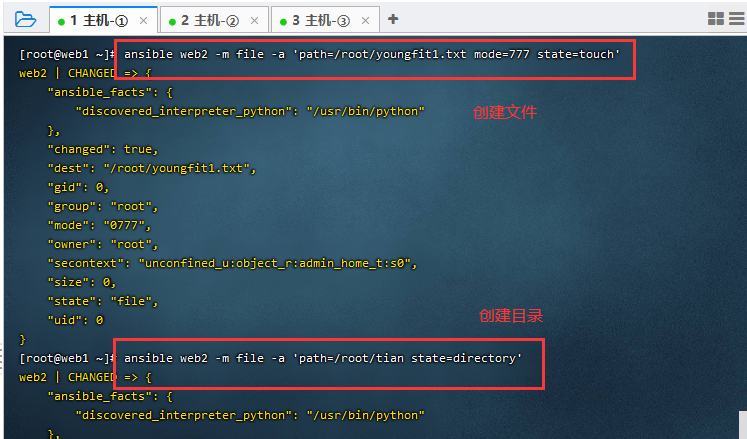This screenshot has height=439, width=747.
Task: Switch to tab 2 主机-②
Action: click(214, 20)
